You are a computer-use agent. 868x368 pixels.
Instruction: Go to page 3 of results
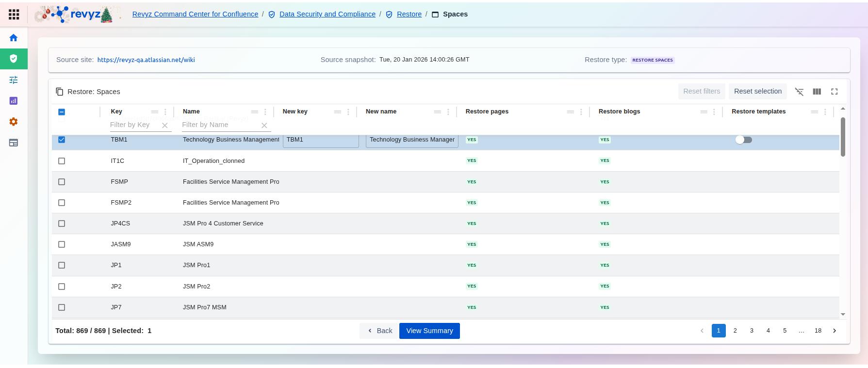pyautogui.click(x=752, y=331)
